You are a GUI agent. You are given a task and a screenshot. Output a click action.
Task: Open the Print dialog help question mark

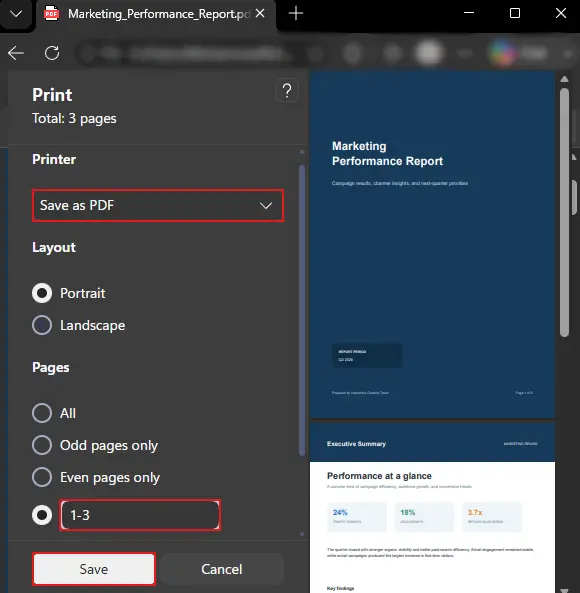pos(287,91)
